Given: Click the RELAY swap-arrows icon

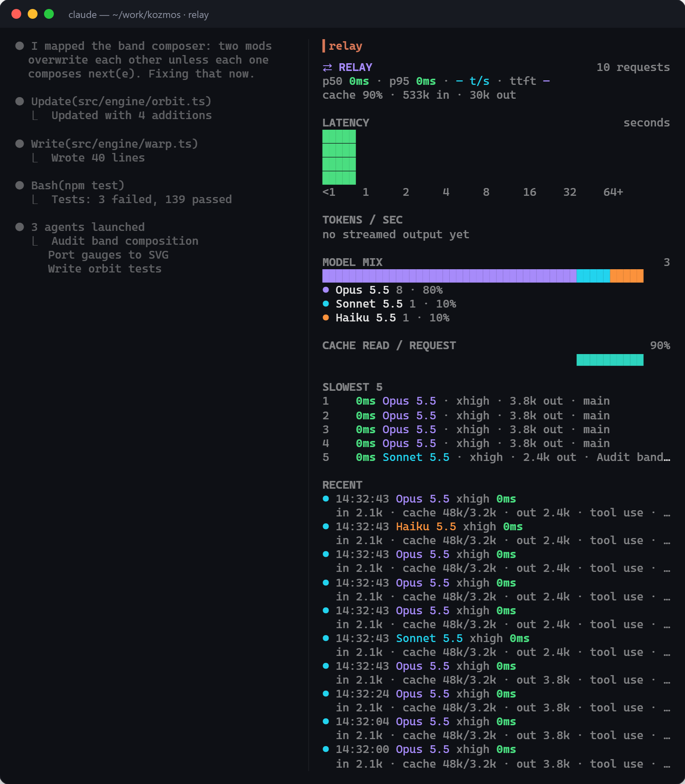Looking at the screenshot, I should (x=327, y=67).
